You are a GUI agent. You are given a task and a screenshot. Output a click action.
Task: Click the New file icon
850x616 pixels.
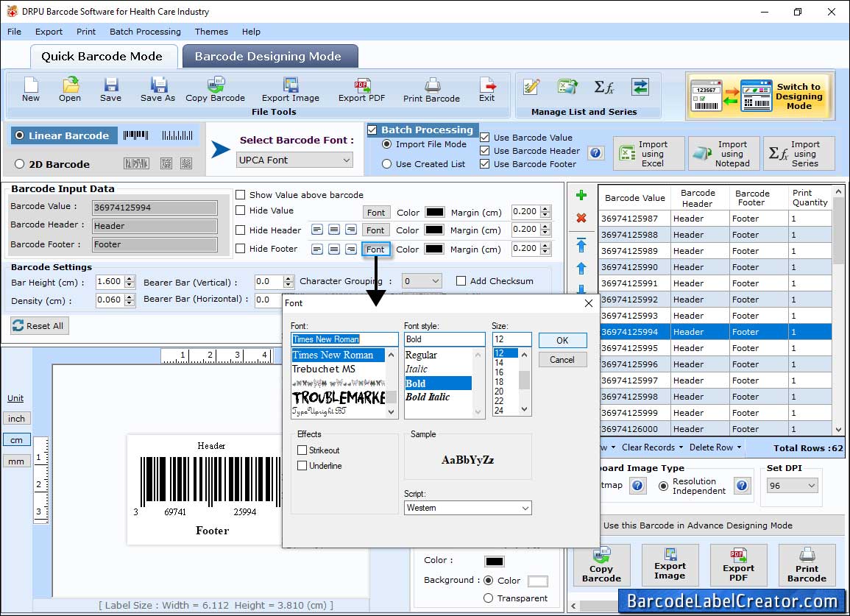point(31,90)
